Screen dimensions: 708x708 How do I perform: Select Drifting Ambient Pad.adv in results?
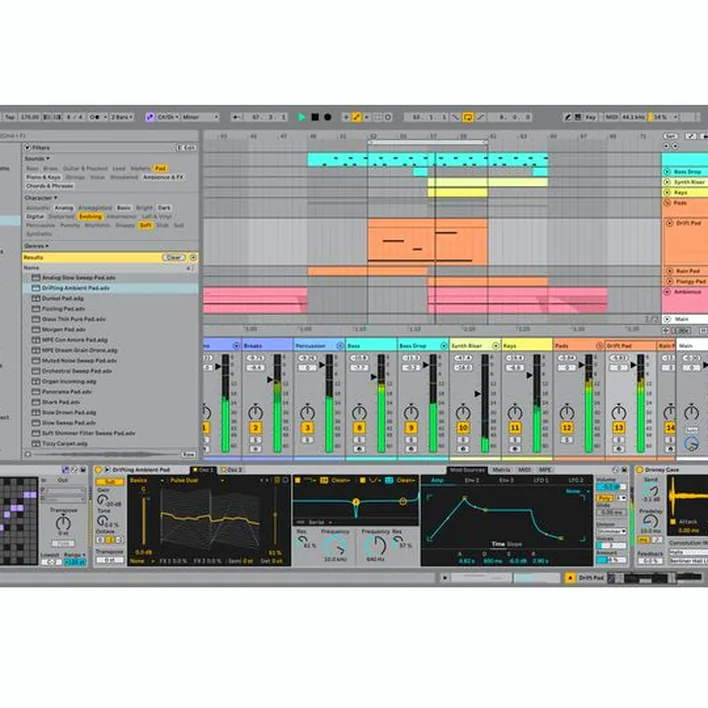click(110, 288)
